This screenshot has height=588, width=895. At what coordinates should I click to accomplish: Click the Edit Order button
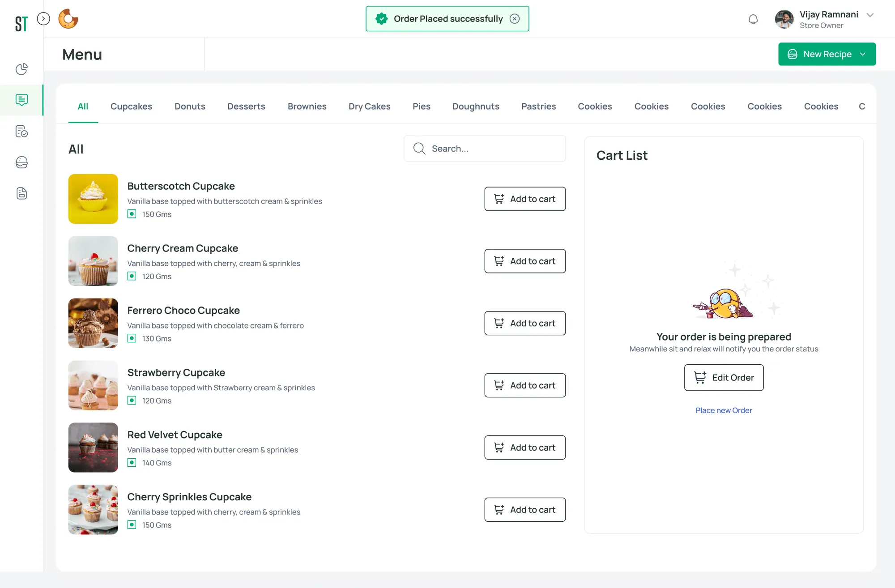click(x=724, y=378)
